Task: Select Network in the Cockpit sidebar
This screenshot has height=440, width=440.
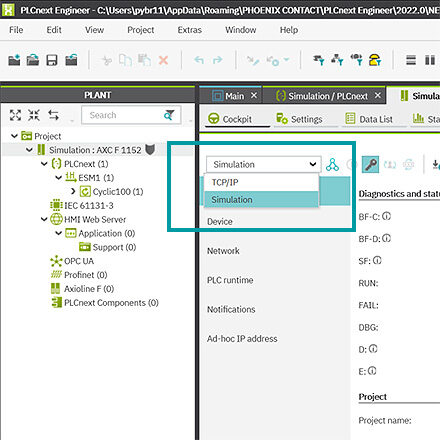Action: (223, 251)
